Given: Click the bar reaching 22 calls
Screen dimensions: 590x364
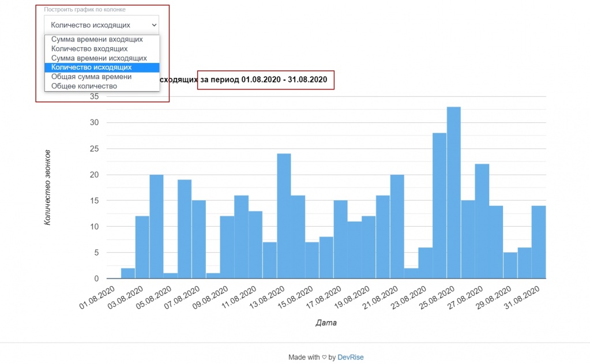Looking at the screenshot, I should [482, 222].
